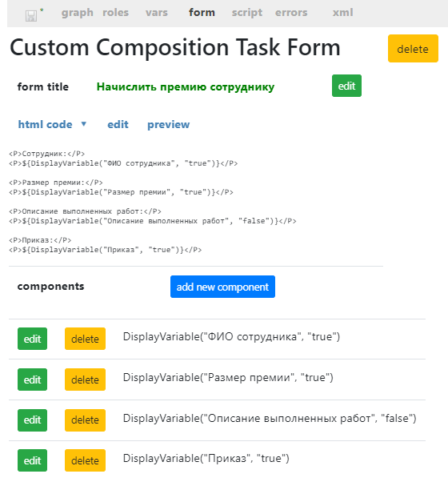This screenshot has width=448, height=490.
Task: Delete the Custom Composition Task Form
Action: [x=413, y=48]
